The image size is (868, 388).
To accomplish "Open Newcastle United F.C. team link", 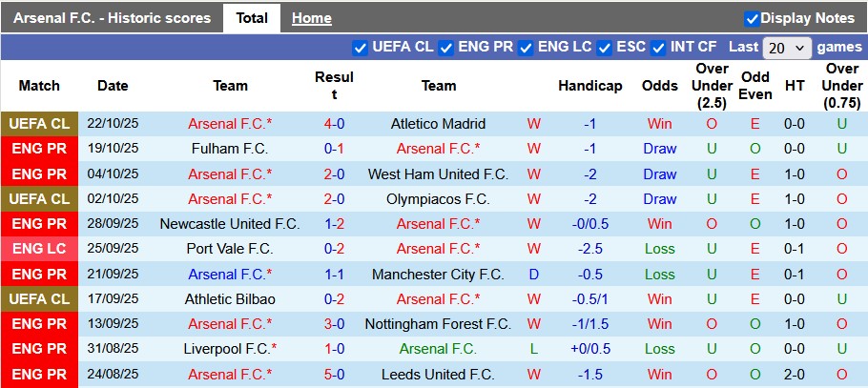I will pyautogui.click(x=230, y=224).
